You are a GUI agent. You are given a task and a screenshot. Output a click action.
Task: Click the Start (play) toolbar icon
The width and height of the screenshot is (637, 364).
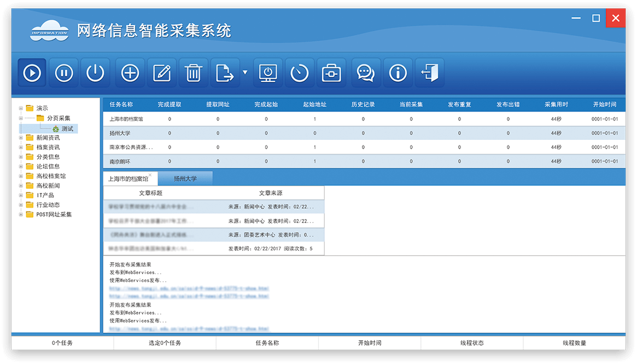(x=32, y=73)
